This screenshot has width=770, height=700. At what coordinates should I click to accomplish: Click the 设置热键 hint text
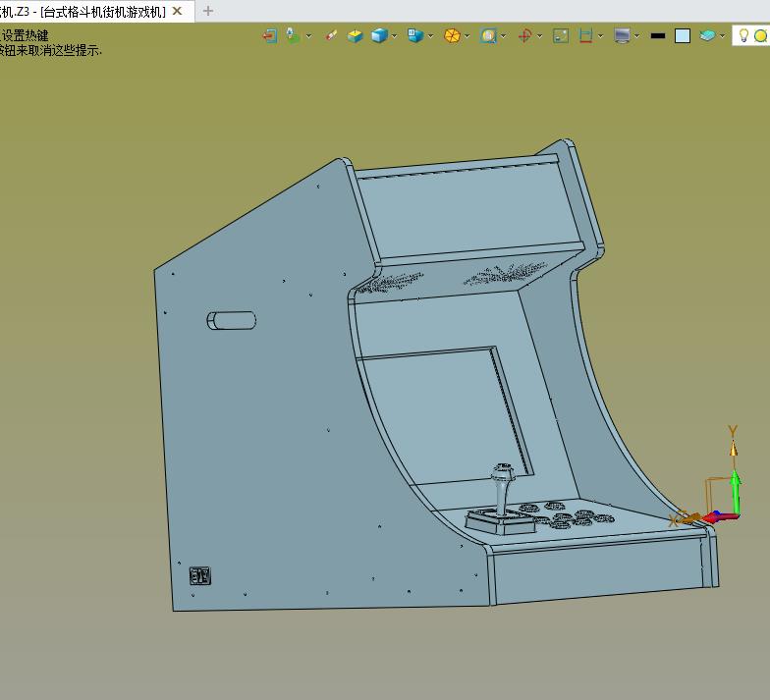(x=26, y=35)
